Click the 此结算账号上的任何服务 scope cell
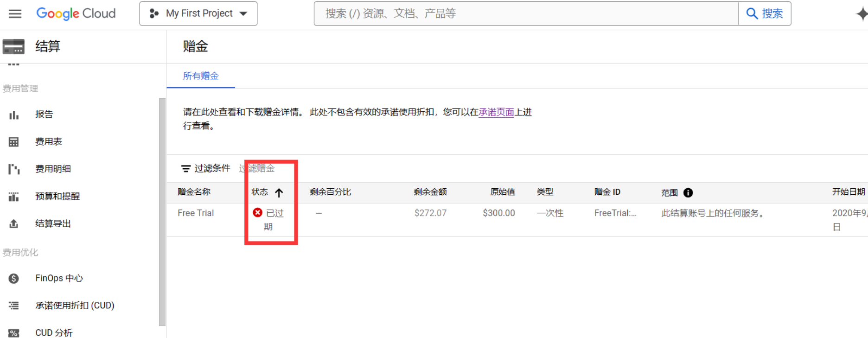The height and width of the screenshot is (338, 868). [x=713, y=213]
